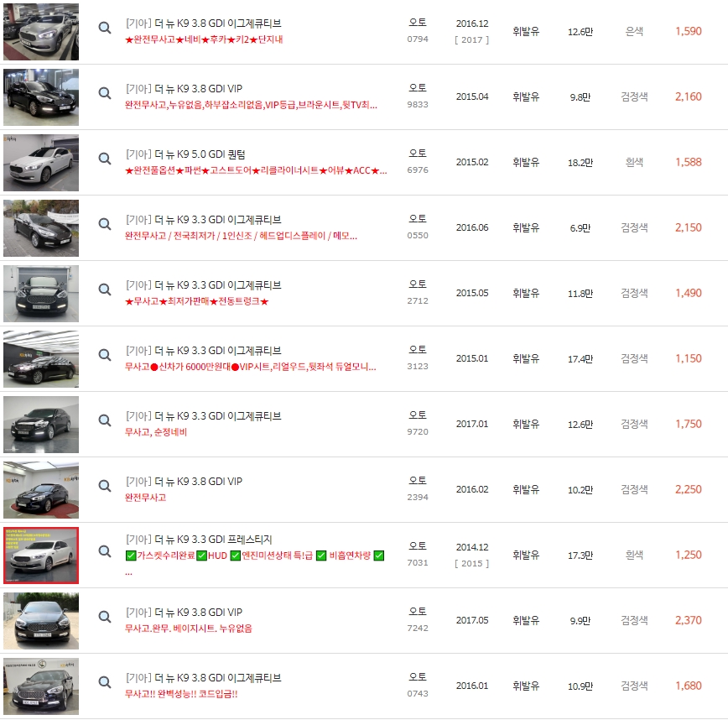Viewport: 728px width, 720px height.
Task: Click magnifier icon on 3.8 GDI VIP 2015 listing
Action: (104, 97)
